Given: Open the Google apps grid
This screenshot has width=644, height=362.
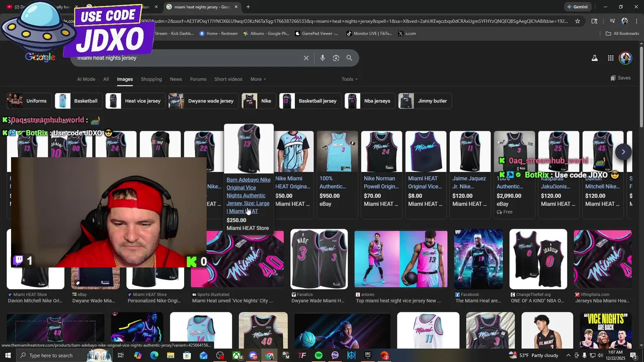Looking at the screenshot, I should tap(610, 58).
